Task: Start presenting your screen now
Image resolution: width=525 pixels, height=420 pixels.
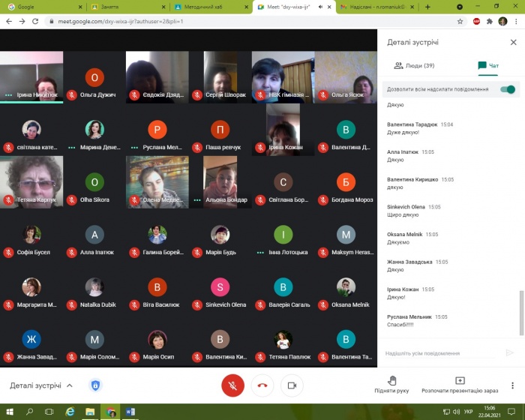Action: [460, 381]
